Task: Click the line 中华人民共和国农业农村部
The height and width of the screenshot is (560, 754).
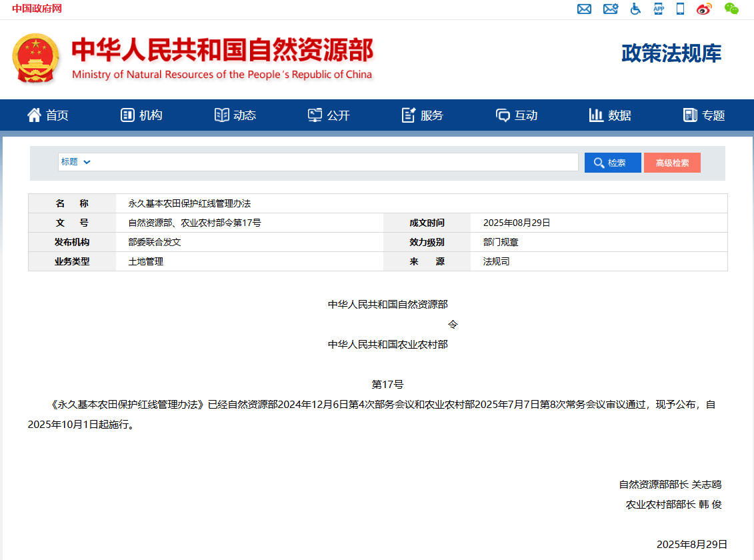Action: 387,344
